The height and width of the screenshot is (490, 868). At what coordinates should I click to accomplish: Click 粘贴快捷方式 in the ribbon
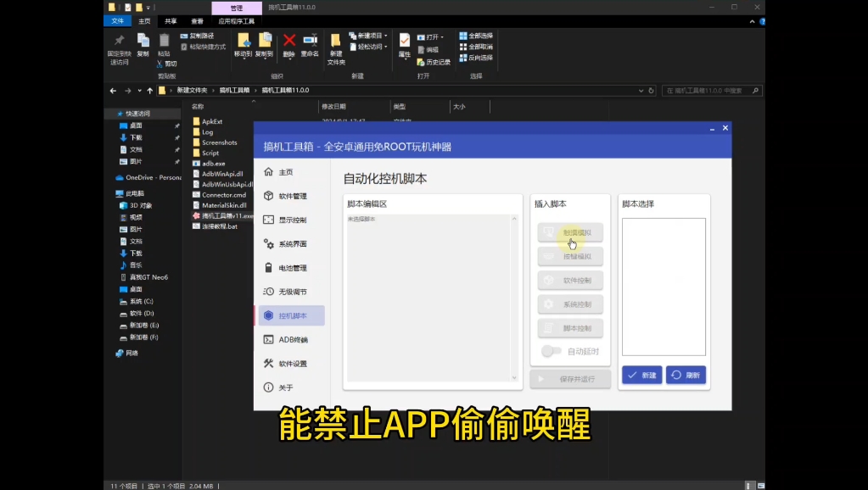click(x=203, y=47)
